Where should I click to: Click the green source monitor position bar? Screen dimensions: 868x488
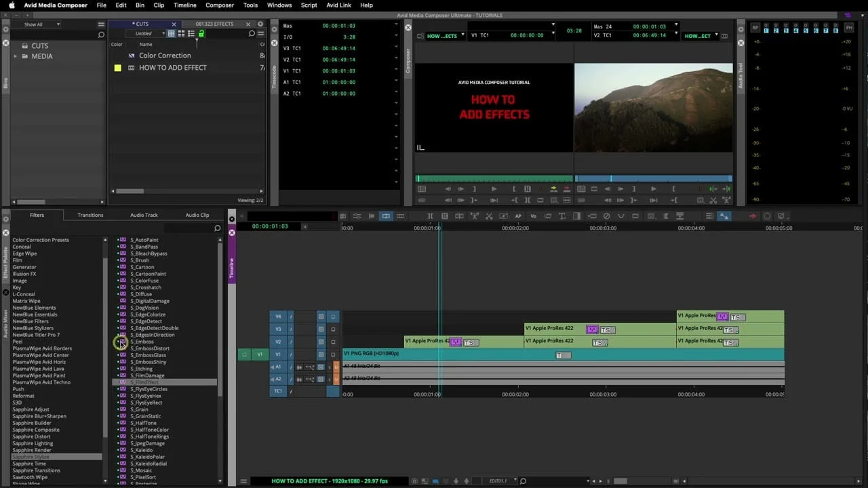click(494, 179)
